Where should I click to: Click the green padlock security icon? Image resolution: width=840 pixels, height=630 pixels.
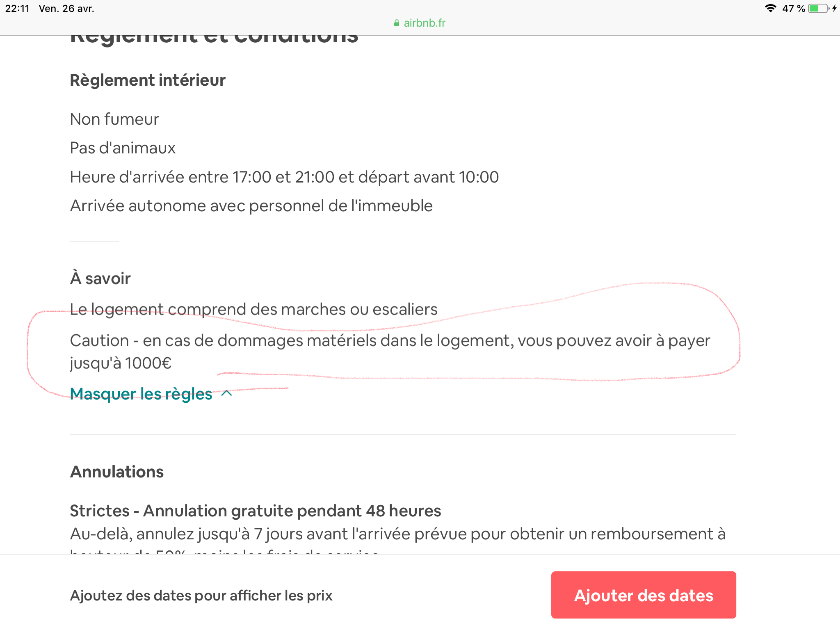tap(396, 23)
